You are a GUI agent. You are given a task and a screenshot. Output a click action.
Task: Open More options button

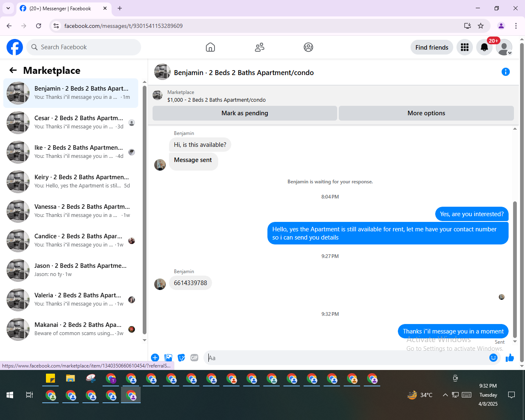(x=426, y=113)
